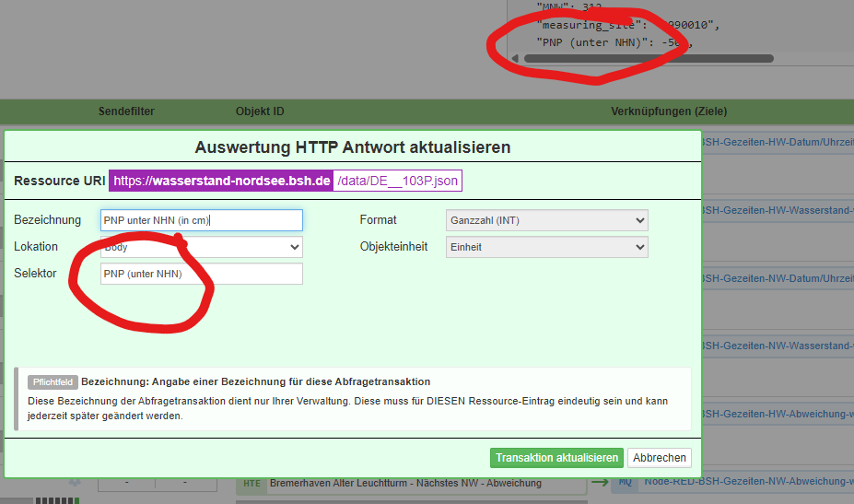Expand the Objekteinheit dropdown
The height and width of the screenshot is (504, 854).
coord(546,247)
